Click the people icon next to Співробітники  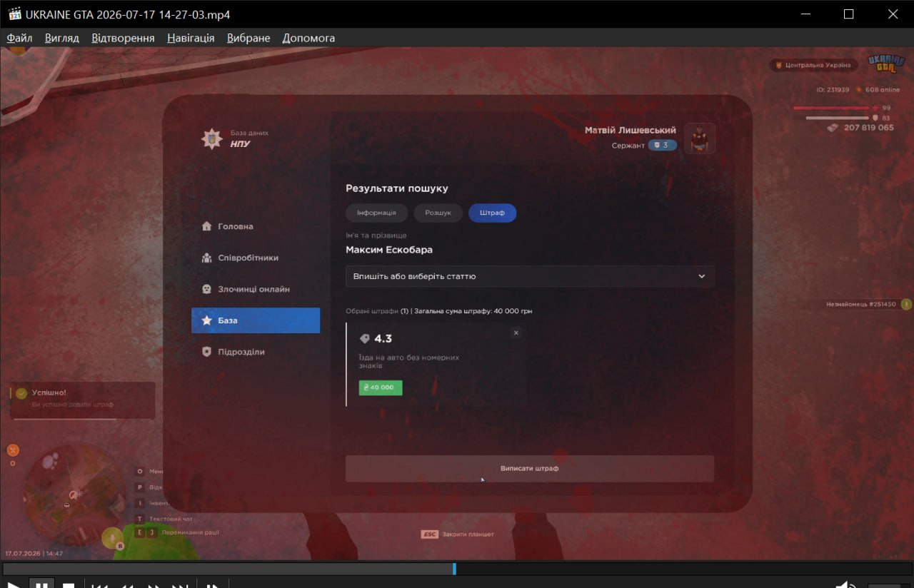[206, 258]
